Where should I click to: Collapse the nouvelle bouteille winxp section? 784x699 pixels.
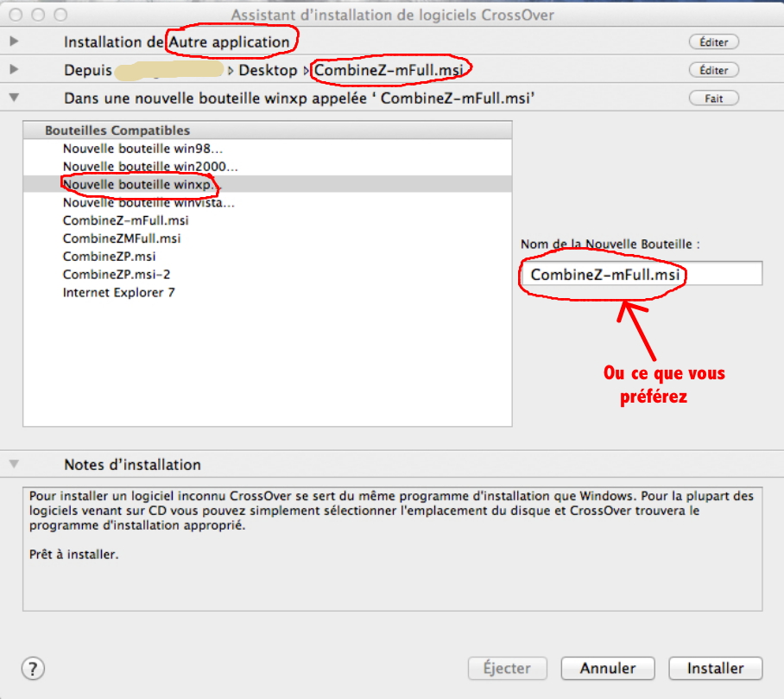tap(14, 98)
